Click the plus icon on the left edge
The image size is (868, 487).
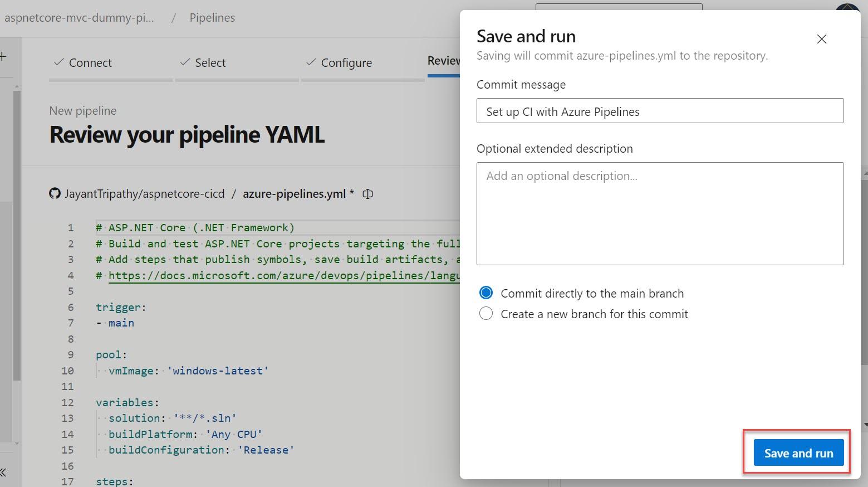(3, 56)
